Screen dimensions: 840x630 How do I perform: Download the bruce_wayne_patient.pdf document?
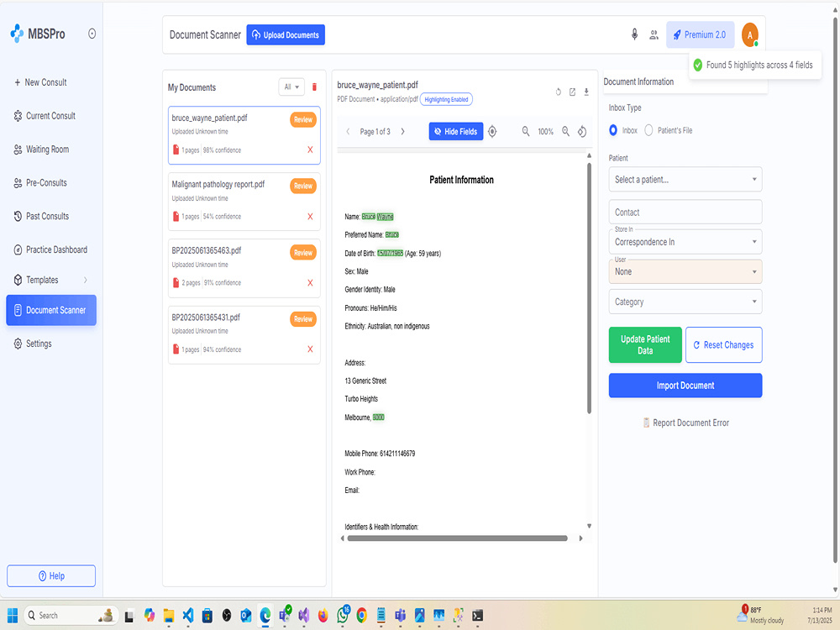(x=586, y=92)
